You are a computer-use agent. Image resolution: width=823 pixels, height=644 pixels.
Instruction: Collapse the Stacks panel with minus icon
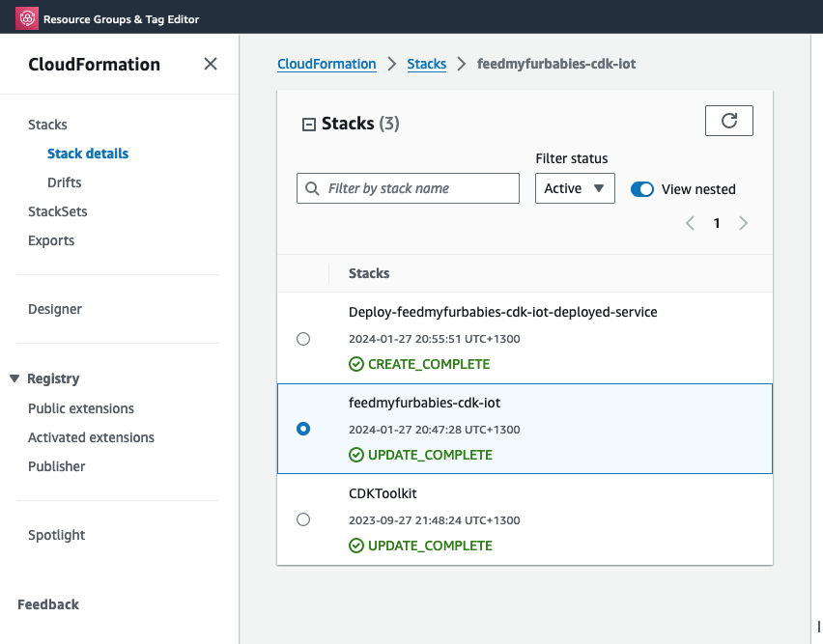[x=309, y=125]
